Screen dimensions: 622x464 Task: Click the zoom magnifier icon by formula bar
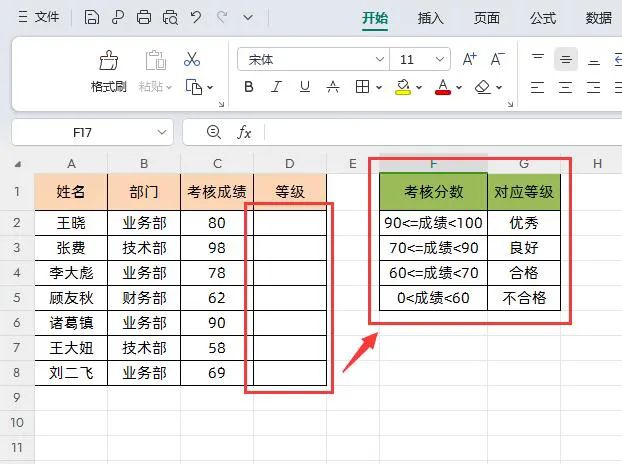(x=214, y=132)
